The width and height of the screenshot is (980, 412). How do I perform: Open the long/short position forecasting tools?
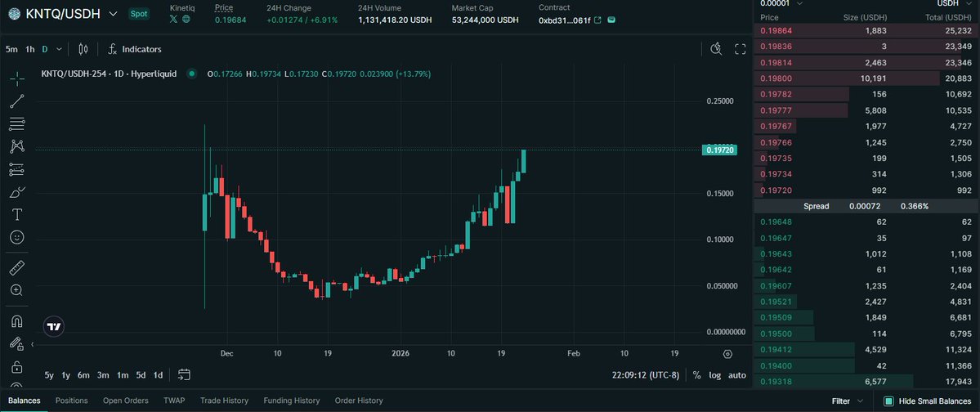tap(17, 169)
